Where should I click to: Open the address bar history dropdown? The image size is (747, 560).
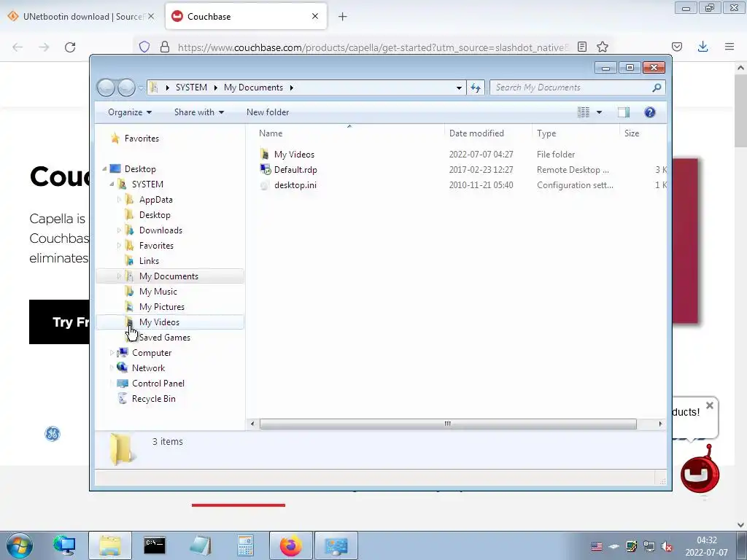(459, 87)
